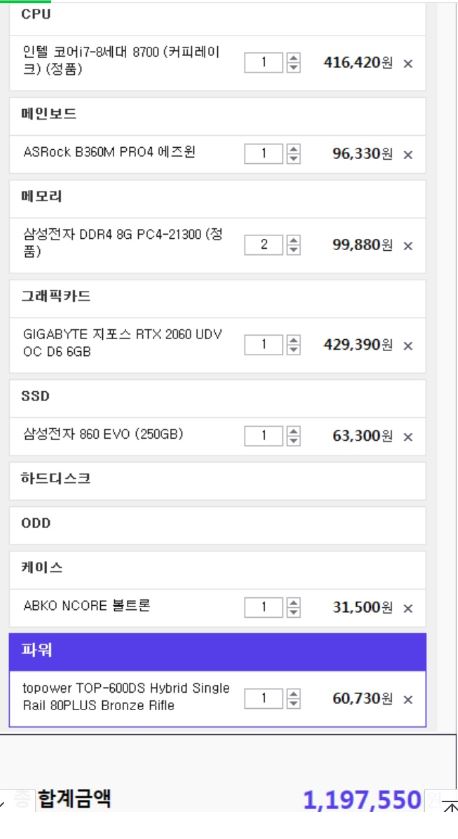Decrease quantity of Samsung DDR4 memory

[293, 250]
